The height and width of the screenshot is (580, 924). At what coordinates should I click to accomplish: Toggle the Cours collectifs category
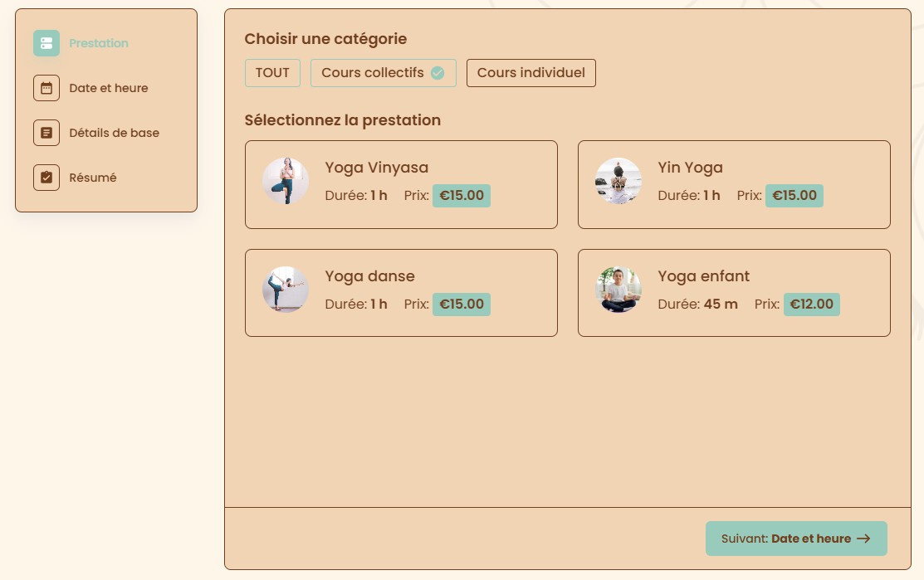[373, 73]
